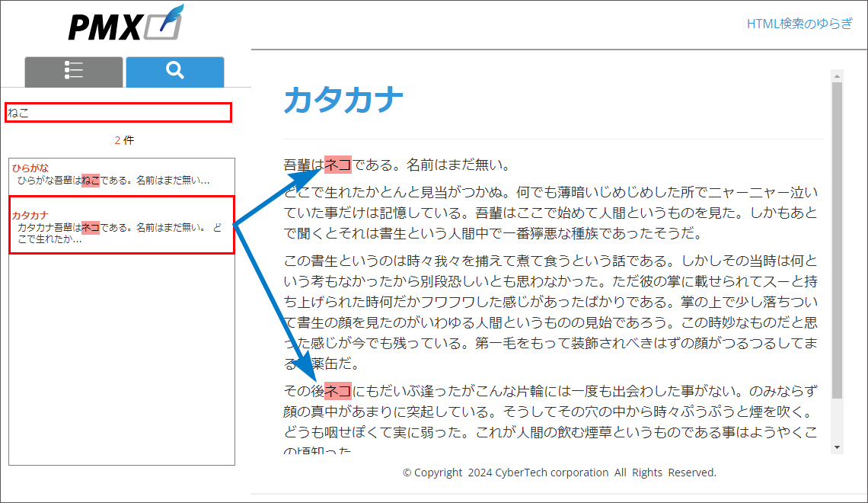Screen dimensions: 868x503
Task: Click highlighted ネコ in その後ネコにも sentence
Action: point(337,391)
